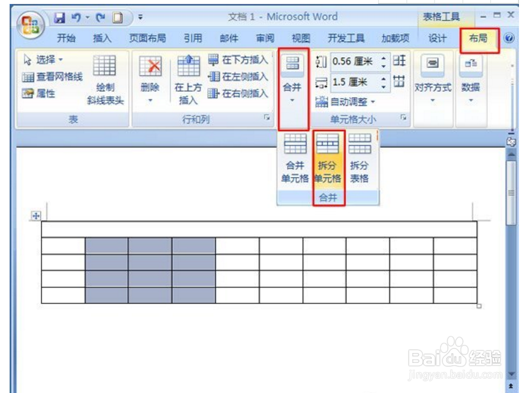Open table 属性 properties
The height and width of the screenshot is (393, 532).
point(38,93)
